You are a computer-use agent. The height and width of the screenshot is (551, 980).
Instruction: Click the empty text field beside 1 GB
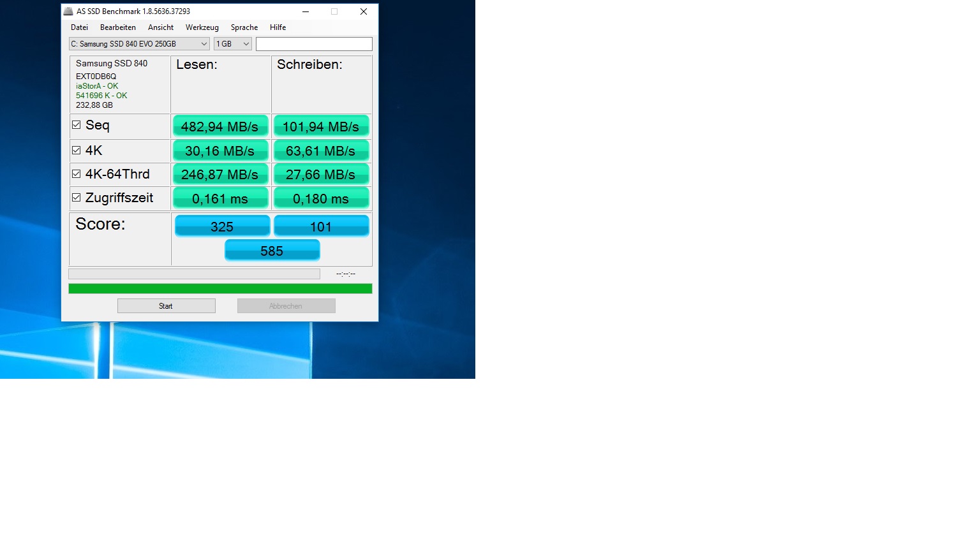314,44
